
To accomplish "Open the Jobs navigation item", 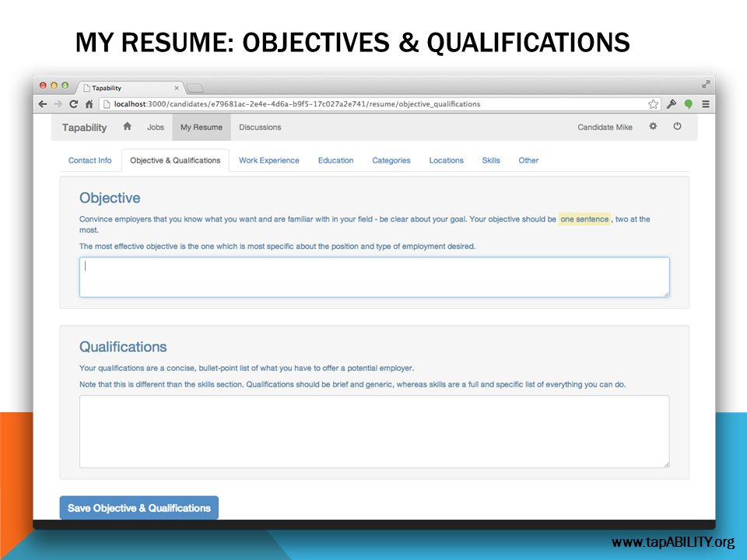I will point(156,127).
